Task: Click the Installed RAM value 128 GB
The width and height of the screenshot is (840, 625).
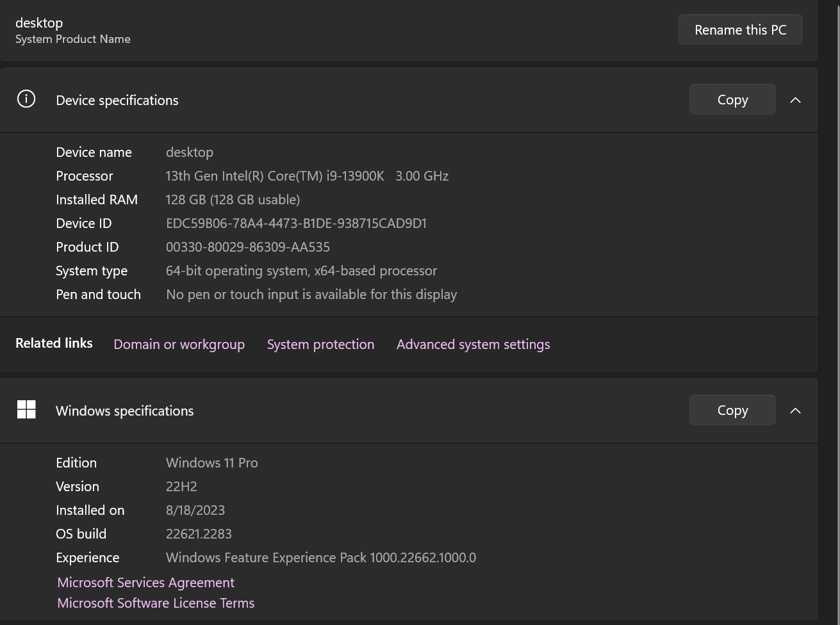Action: [x=233, y=200]
